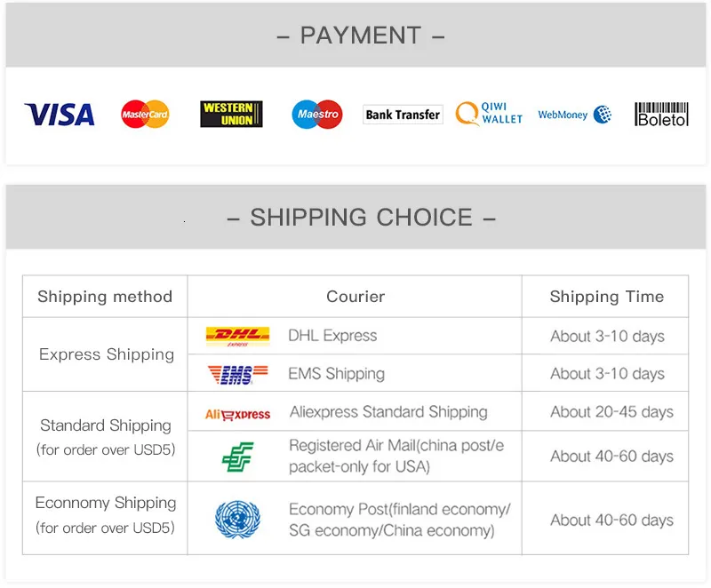Select the DHL Express courier text

(x=332, y=336)
